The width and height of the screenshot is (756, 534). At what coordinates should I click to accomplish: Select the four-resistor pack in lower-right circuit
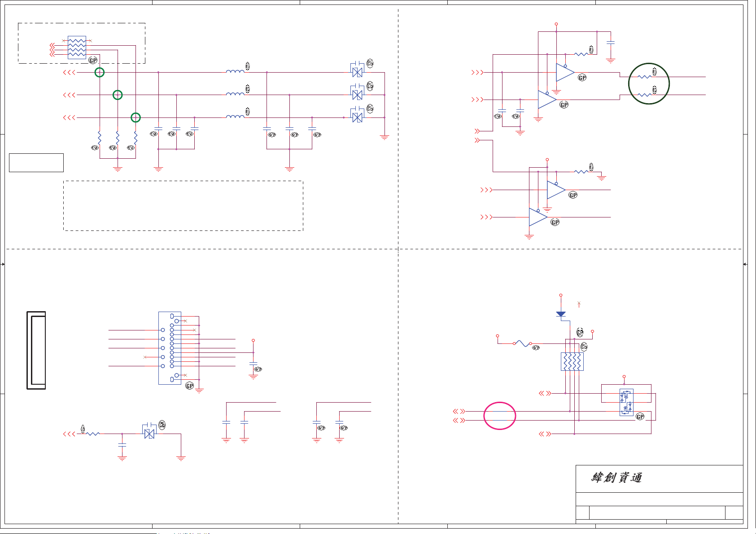(572, 361)
